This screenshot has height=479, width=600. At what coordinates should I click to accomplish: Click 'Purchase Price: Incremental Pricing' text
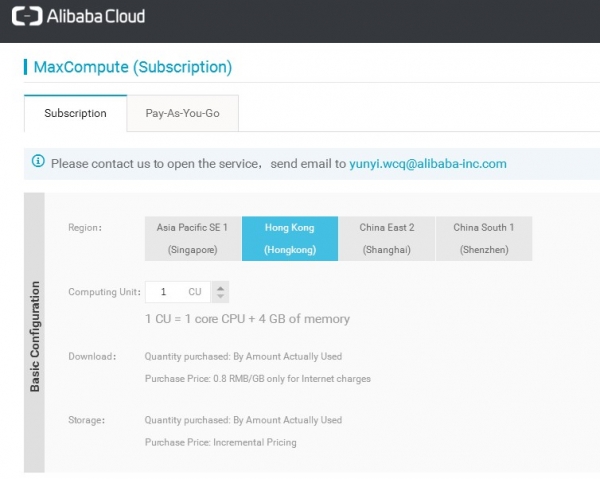[x=220, y=442]
